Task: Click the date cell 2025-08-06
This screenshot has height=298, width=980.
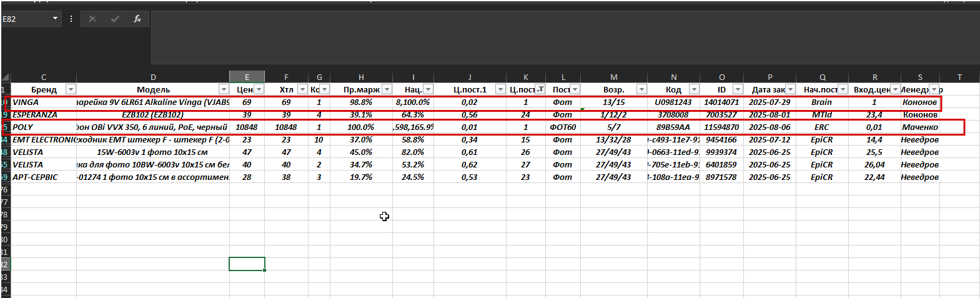Action: (770, 127)
